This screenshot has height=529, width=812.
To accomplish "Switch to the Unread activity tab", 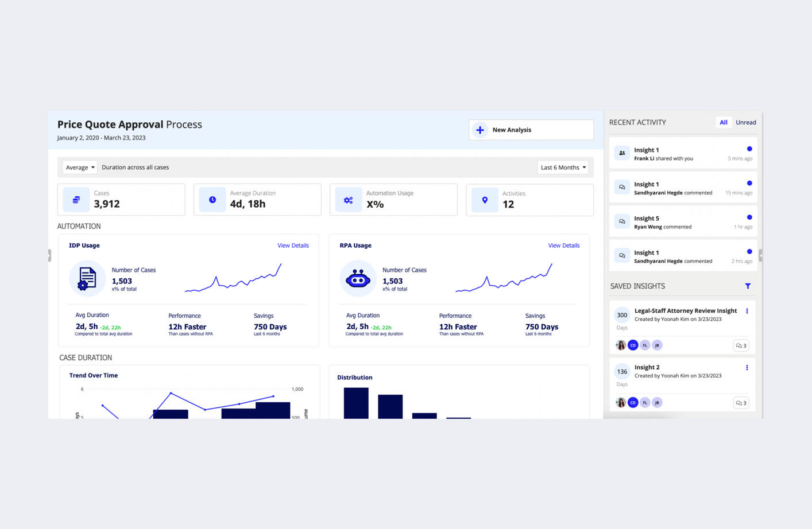I will 745,122.
